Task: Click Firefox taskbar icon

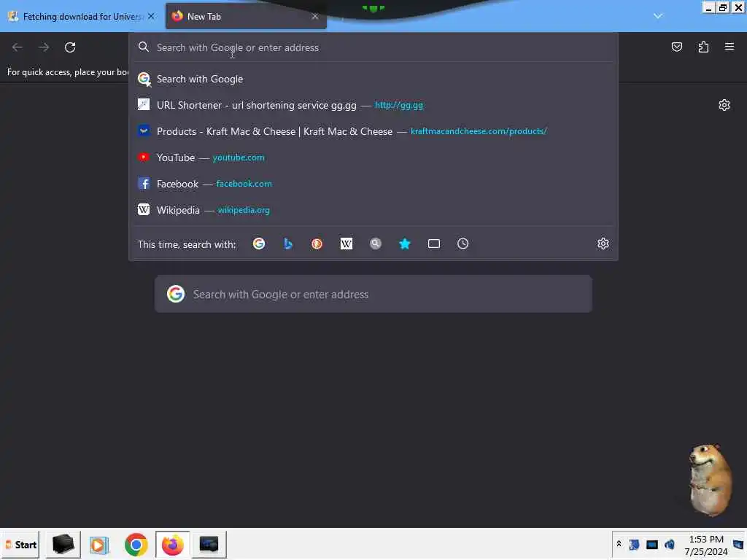Action: tap(172, 545)
